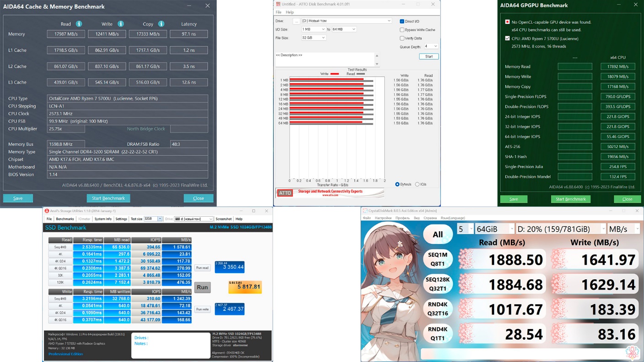Open the File Size dropdown showing 32 GB
Viewport: 644px width, 362px height.
click(313, 38)
